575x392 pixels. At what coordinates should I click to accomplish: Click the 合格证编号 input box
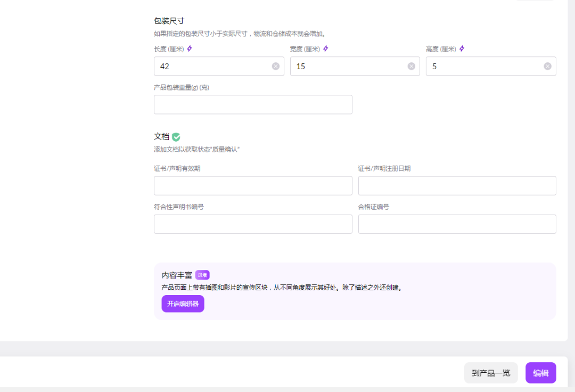click(457, 224)
